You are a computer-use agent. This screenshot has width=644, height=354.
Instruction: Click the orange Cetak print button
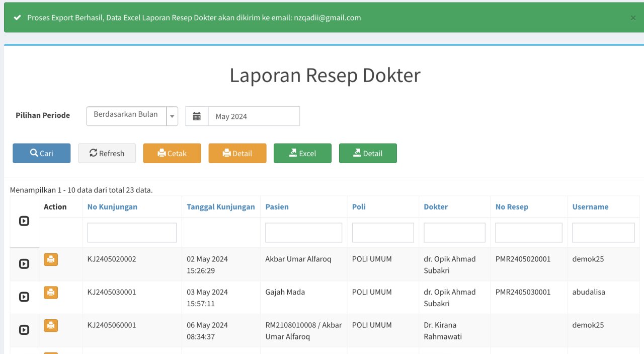[x=172, y=154]
